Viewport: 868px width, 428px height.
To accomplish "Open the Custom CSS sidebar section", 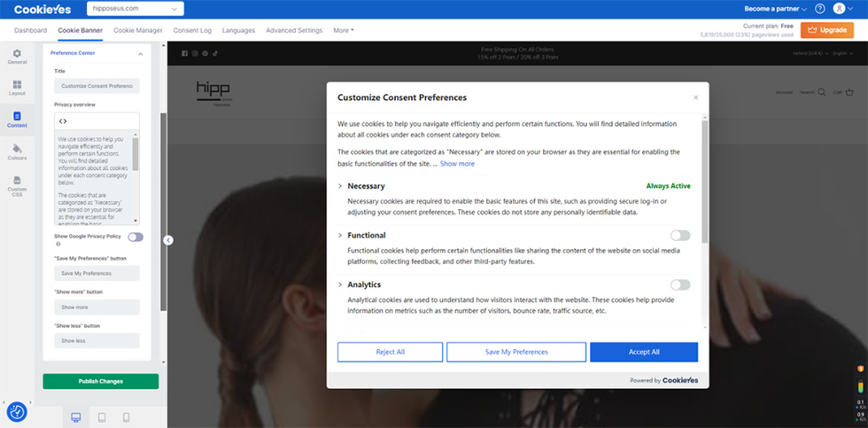I will point(17,185).
